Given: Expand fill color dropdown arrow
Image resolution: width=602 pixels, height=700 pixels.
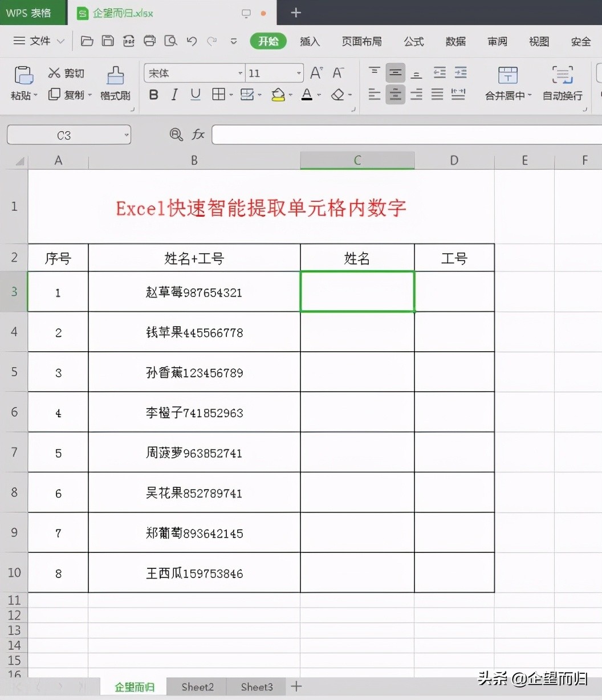Looking at the screenshot, I should pyautogui.click(x=290, y=95).
